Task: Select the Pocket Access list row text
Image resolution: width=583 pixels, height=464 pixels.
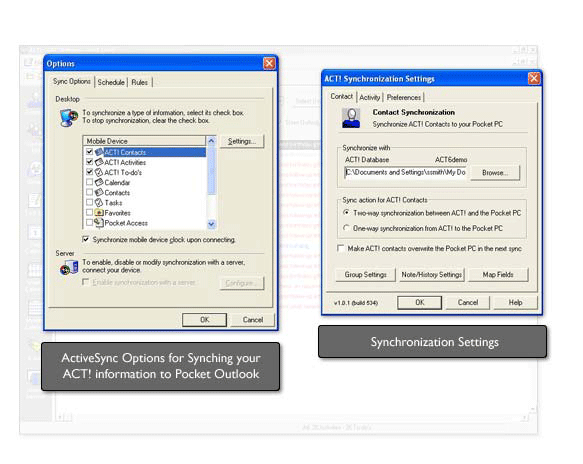Action: tap(126, 223)
